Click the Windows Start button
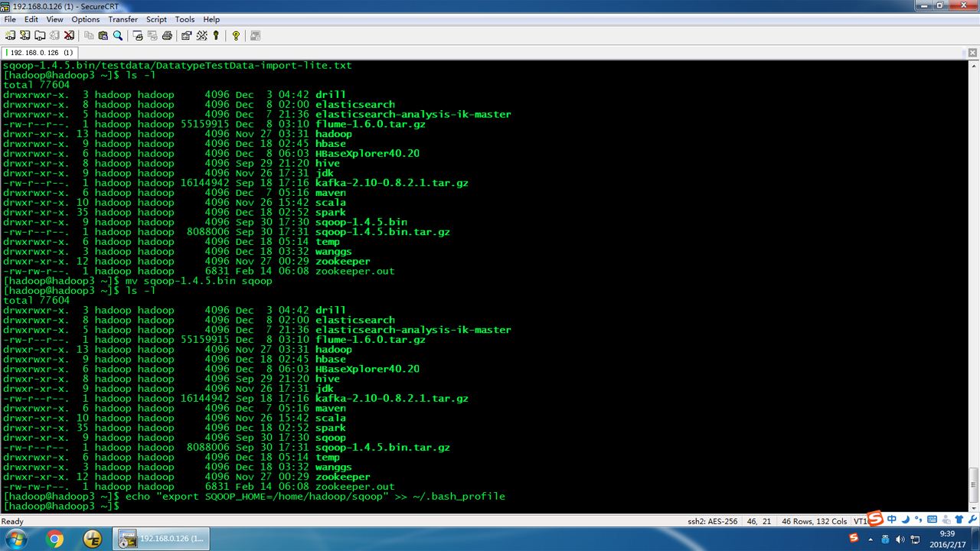 tap(15, 539)
